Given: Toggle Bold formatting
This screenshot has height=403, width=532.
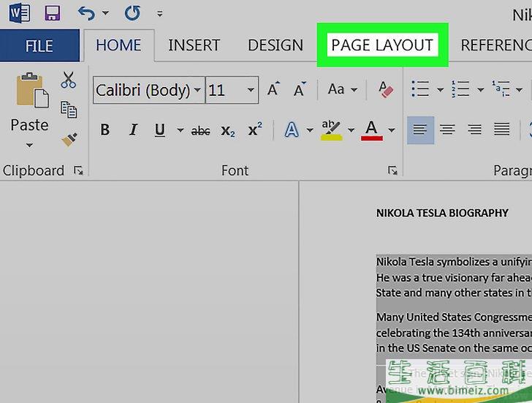Looking at the screenshot, I should pos(105,129).
